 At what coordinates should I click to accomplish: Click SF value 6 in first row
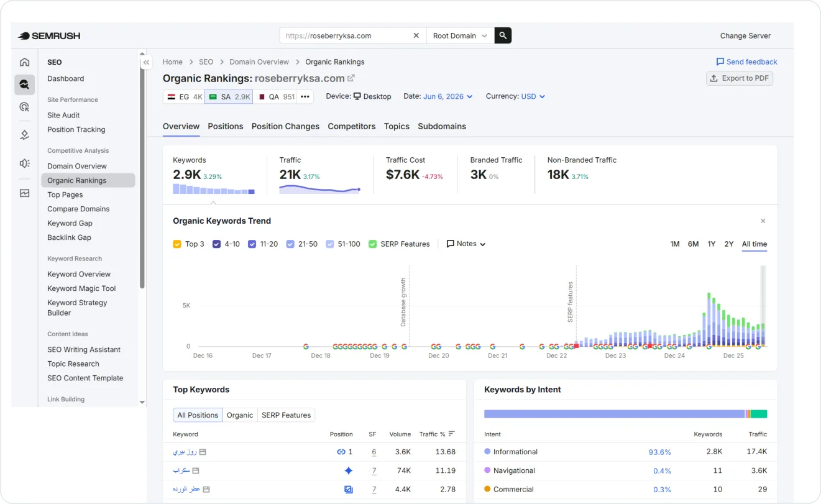(x=374, y=452)
